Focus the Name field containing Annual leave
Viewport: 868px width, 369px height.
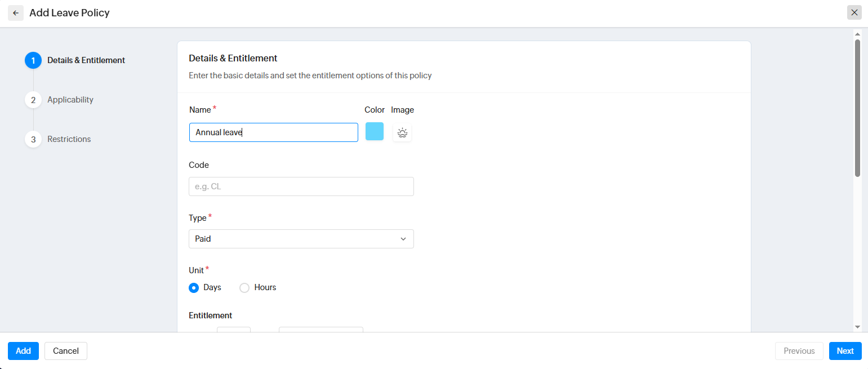click(273, 132)
